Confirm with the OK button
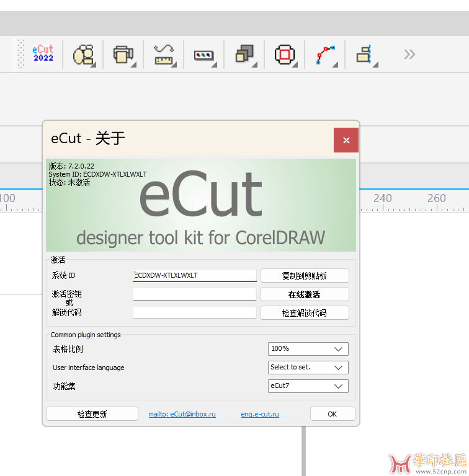This screenshot has height=476, width=469. (333, 414)
